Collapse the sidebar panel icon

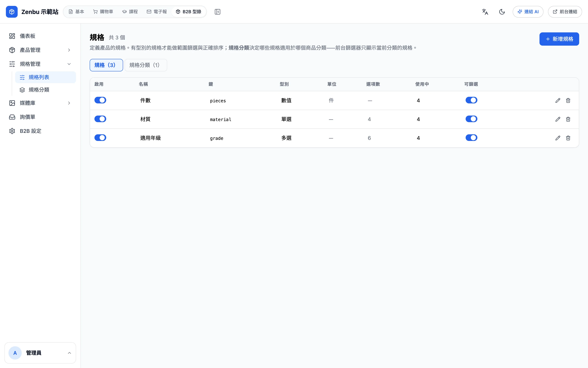(x=217, y=12)
